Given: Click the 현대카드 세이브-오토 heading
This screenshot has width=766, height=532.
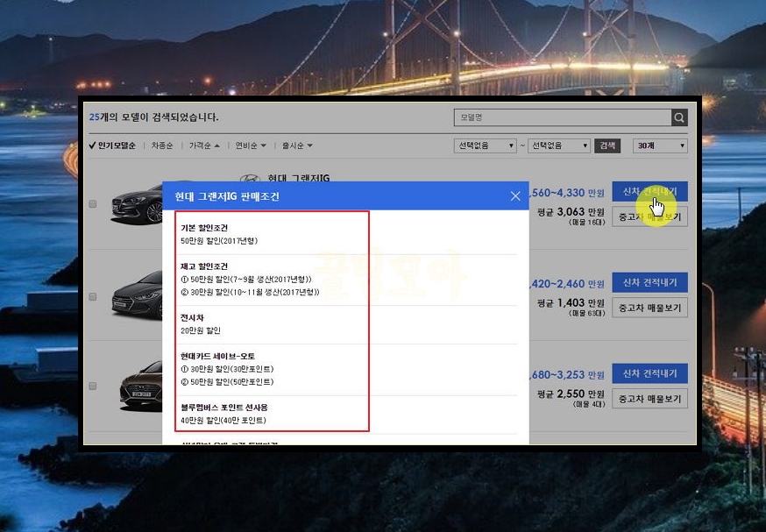Looking at the screenshot, I should (217, 357).
